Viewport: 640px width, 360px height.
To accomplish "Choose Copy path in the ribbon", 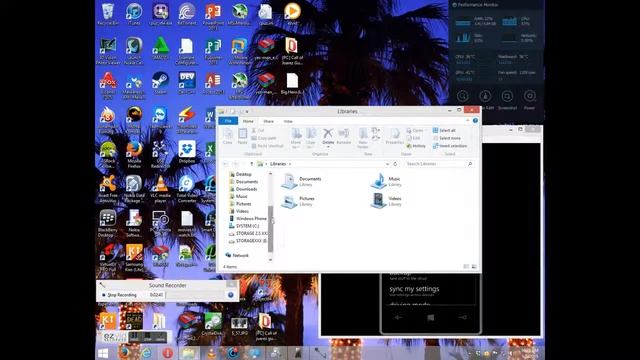I will pos(264,138).
